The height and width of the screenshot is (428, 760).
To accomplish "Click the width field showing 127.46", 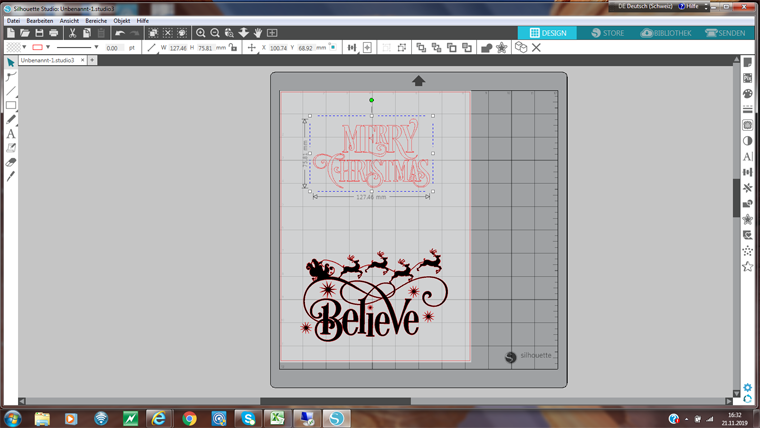I will pos(178,48).
